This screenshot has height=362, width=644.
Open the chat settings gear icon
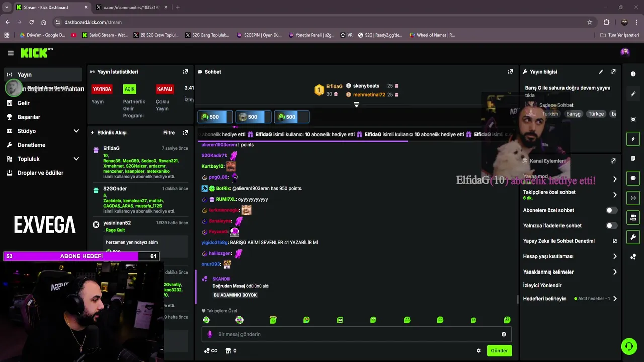click(x=479, y=351)
